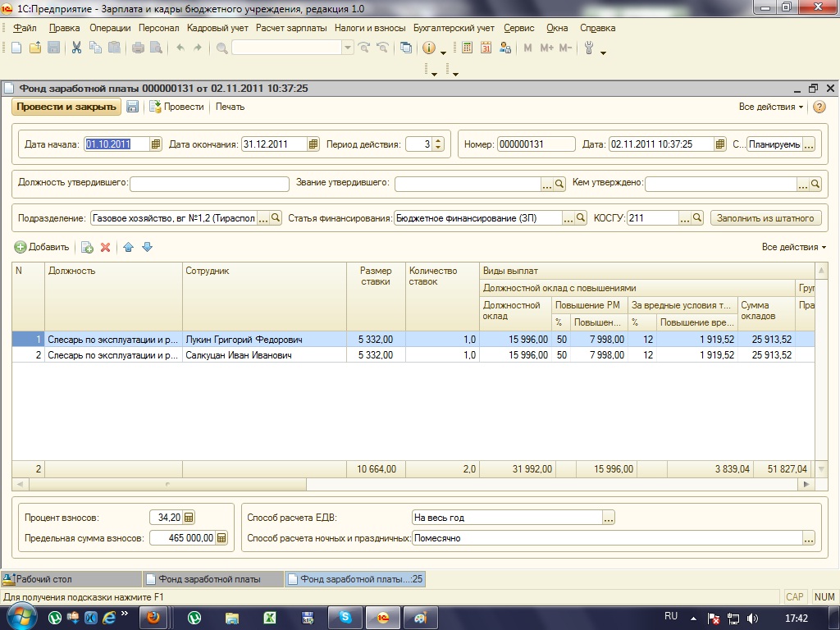Screen dimensions: 840x630
Task: Click the horizontal table scrollbar
Action: (167, 484)
